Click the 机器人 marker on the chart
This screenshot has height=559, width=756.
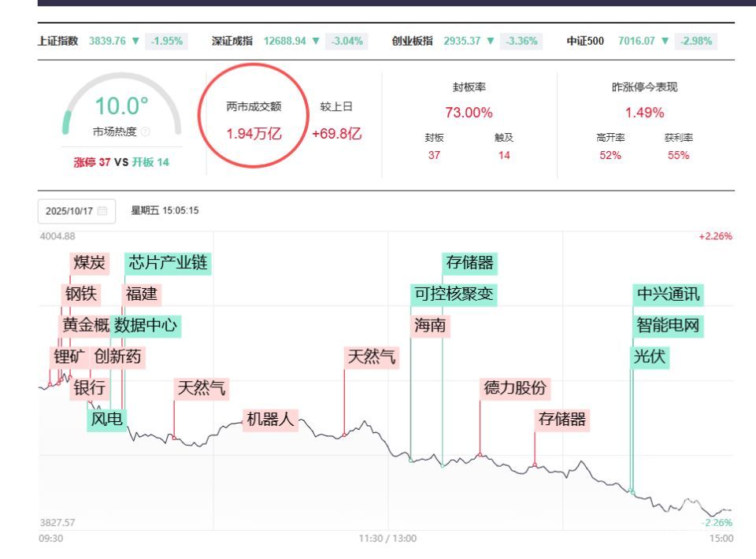(x=270, y=419)
